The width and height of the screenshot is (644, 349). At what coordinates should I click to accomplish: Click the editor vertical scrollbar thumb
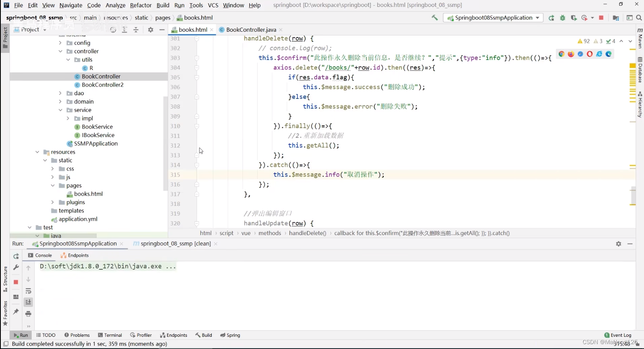633,196
